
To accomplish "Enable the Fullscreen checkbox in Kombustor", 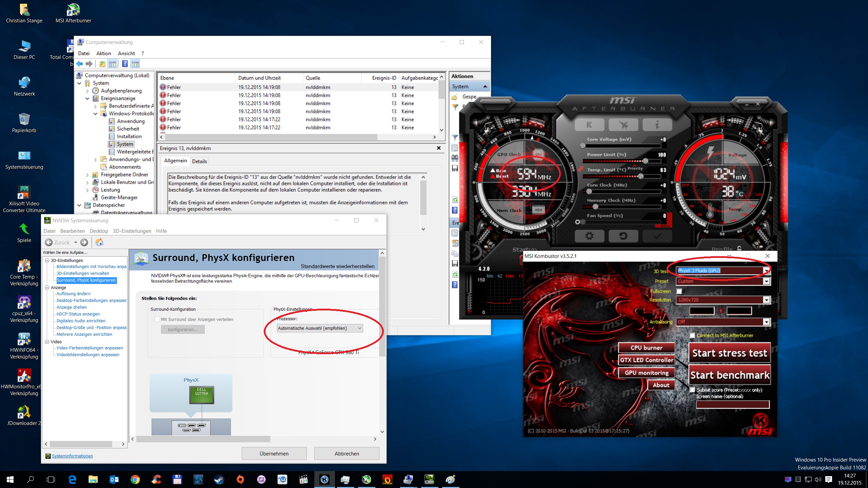I will pos(679,291).
